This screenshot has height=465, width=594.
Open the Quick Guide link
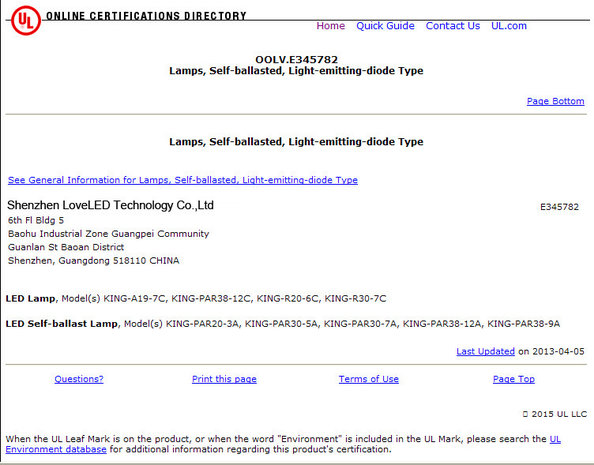click(385, 26)
